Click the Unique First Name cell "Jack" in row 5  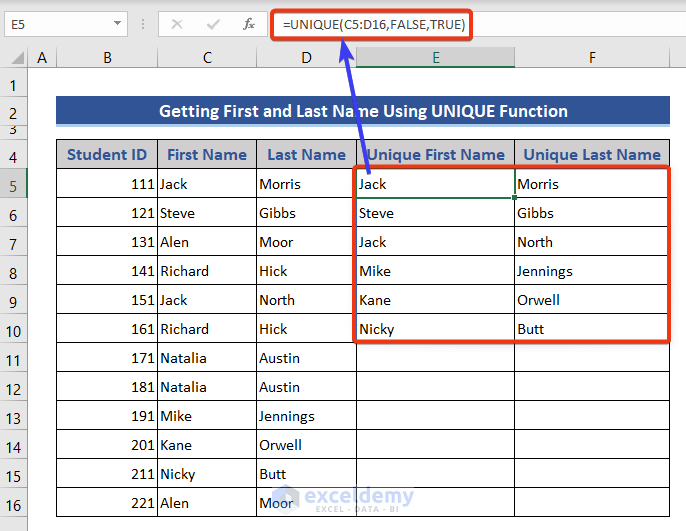(x=435, y=184)
